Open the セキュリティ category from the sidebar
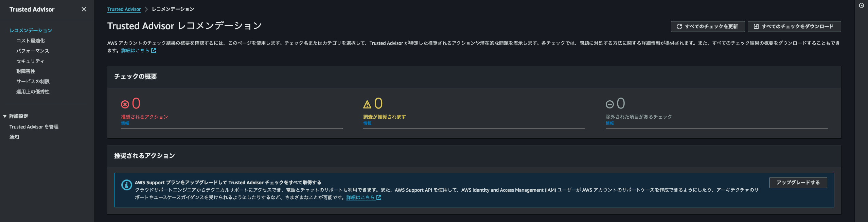 tap(30, 61)
